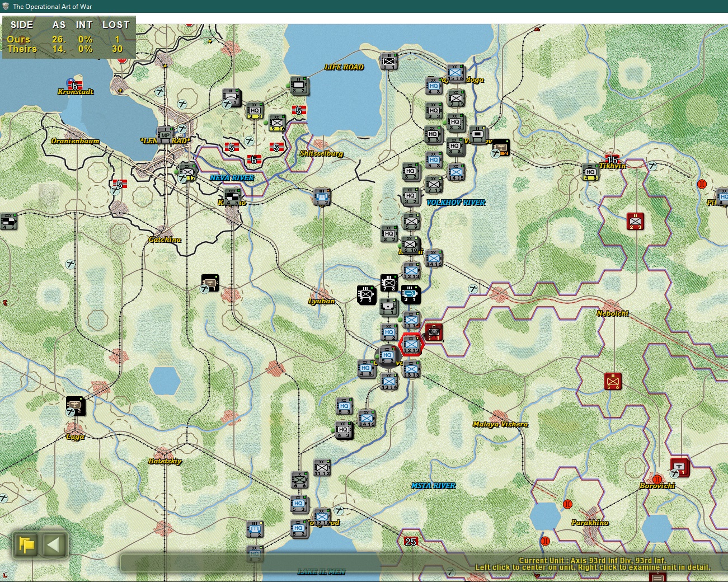Select the black air unit south of Gatchina
Screen dimensions: 728x582
click(210, 283)
